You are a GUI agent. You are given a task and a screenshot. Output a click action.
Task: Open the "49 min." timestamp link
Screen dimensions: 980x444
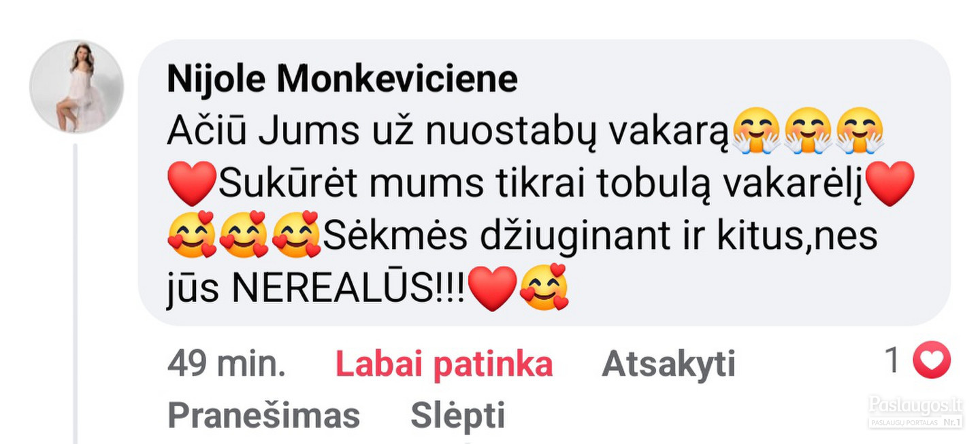(x=226, y=364)
